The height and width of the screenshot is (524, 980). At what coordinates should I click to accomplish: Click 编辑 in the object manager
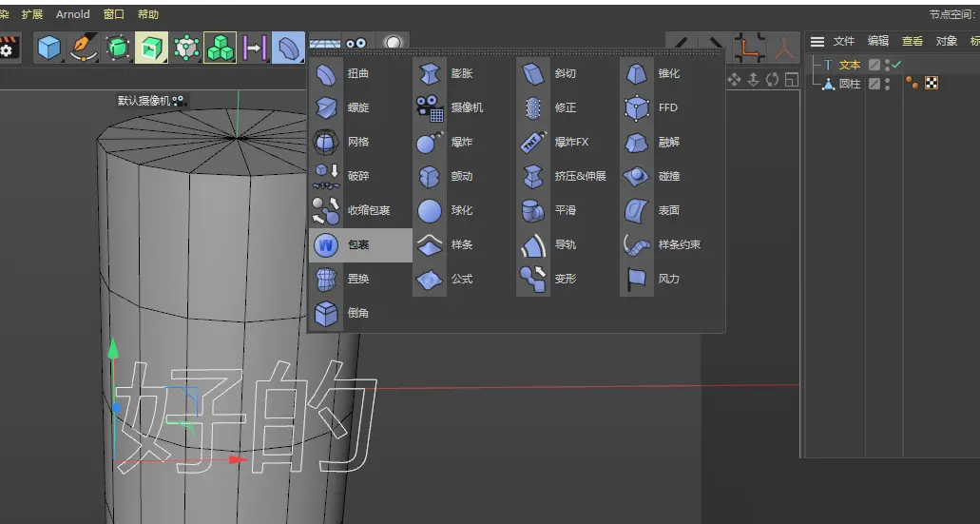(877, 41)
